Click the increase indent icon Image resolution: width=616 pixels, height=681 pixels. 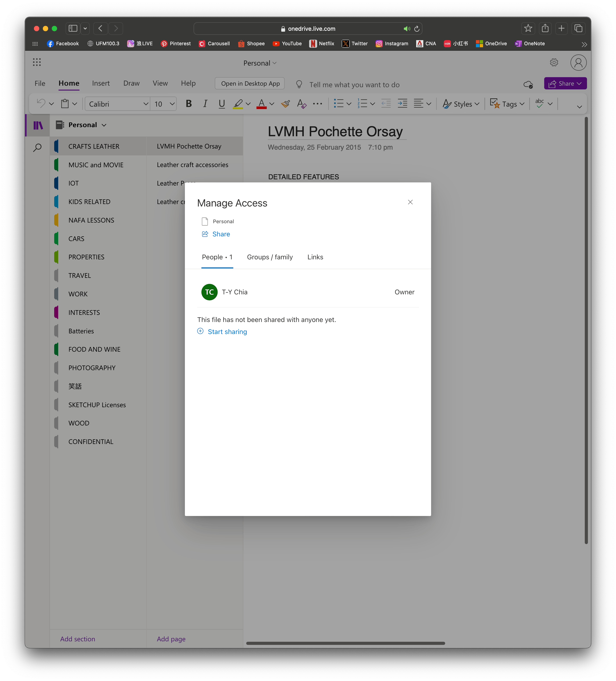coord(402,104)
